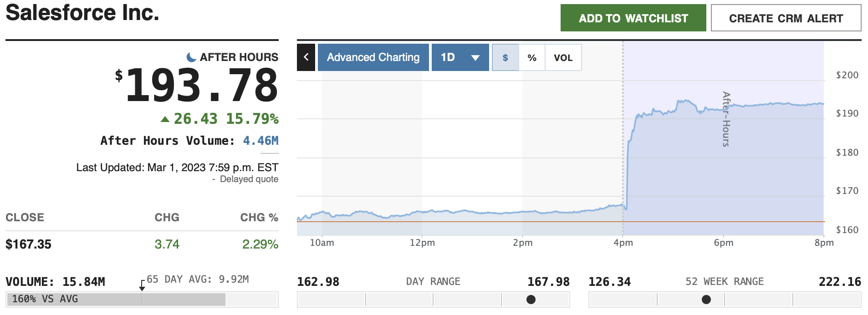The height and width of the screenshot is (315, 868).
Task: Switch chart to dollar price view
Action: (505, 58)
